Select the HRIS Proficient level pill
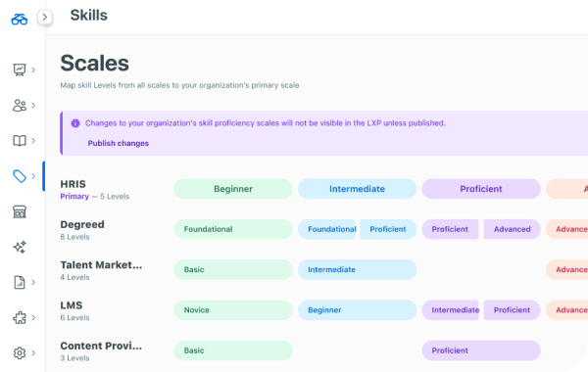Viewport: 588px width, 372px height. (481, 189)
